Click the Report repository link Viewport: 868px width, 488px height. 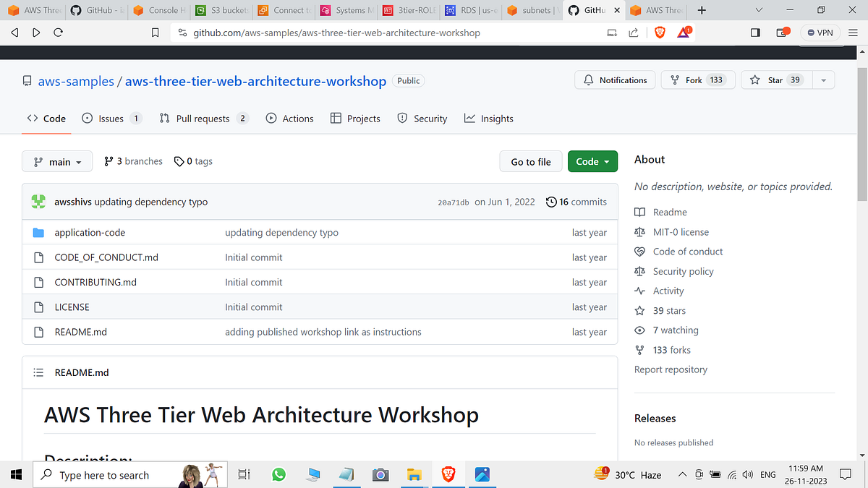[x=670, y=369]
